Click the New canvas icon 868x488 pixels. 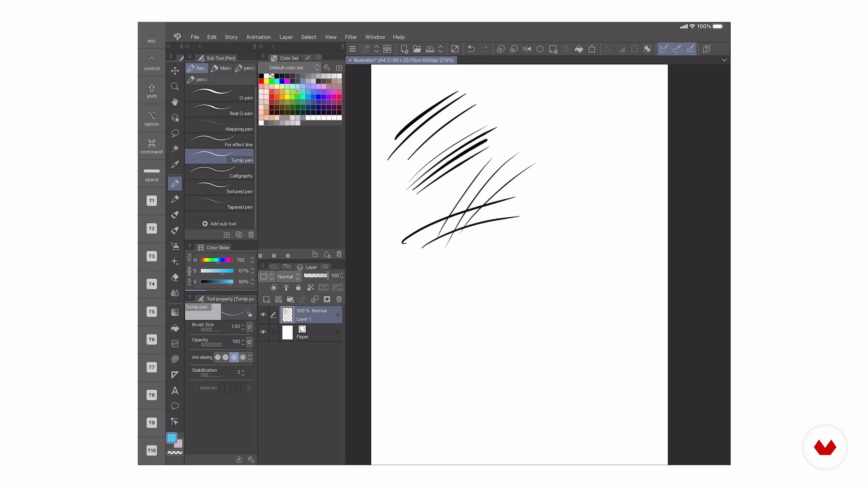coord(404,49)
